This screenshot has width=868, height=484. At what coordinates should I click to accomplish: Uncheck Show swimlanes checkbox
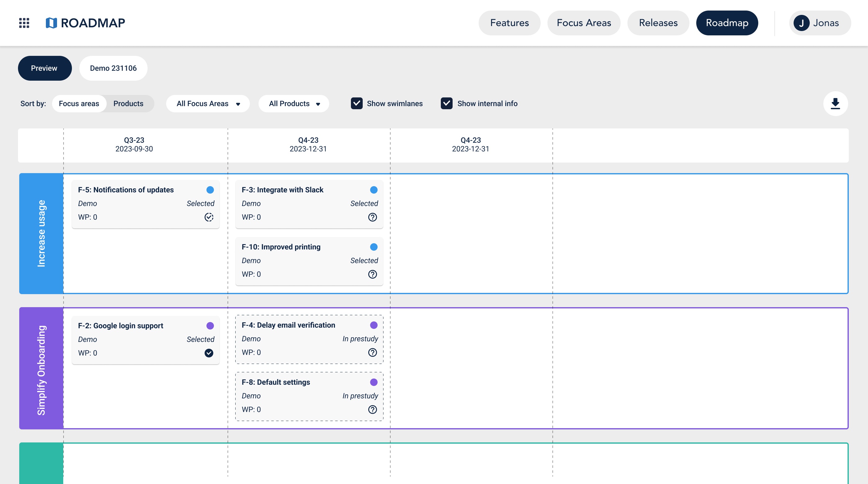point(356,104)
